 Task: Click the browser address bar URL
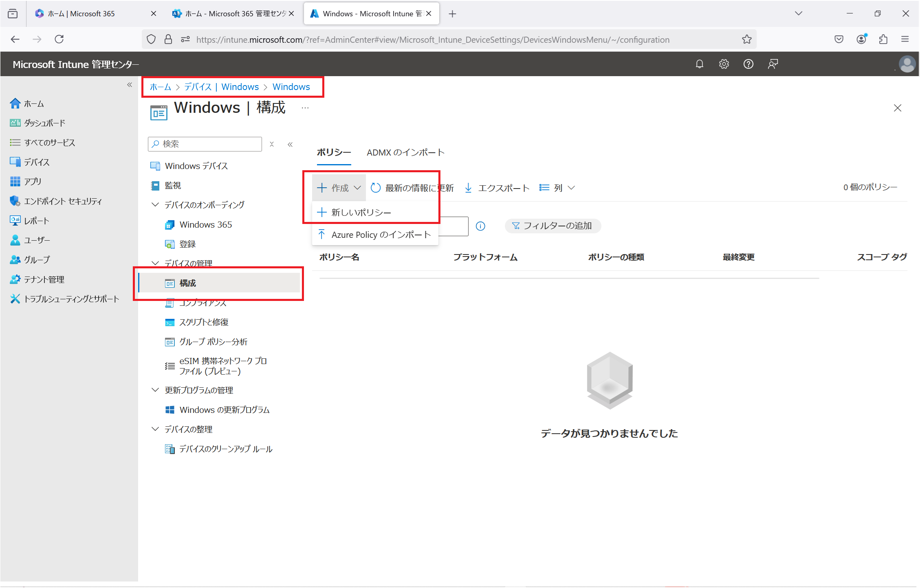click(433, 39)
